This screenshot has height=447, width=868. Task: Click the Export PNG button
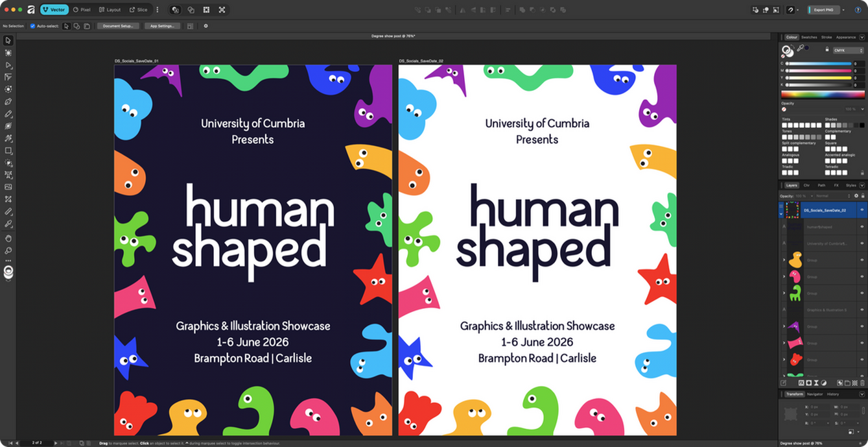click(x=824, y=10)
